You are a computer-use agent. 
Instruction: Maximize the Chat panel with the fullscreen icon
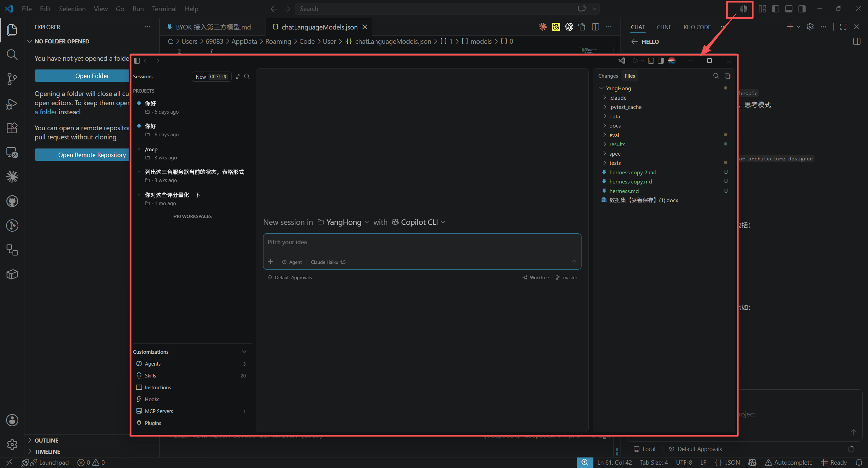(843, 27)
